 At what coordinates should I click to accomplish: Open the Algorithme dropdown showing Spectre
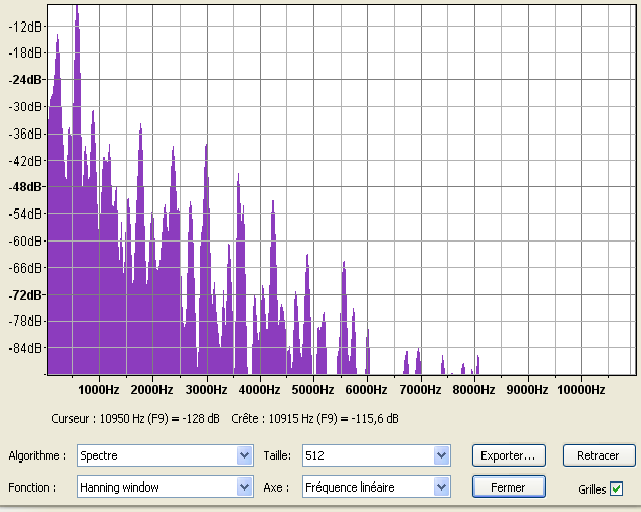[165, 455]
